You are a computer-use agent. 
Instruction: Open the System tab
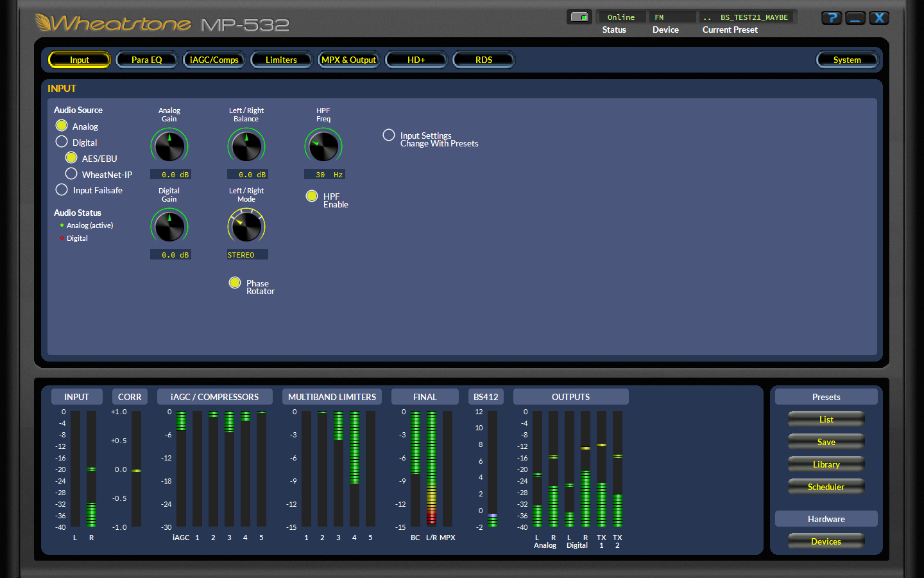[847, 60]
